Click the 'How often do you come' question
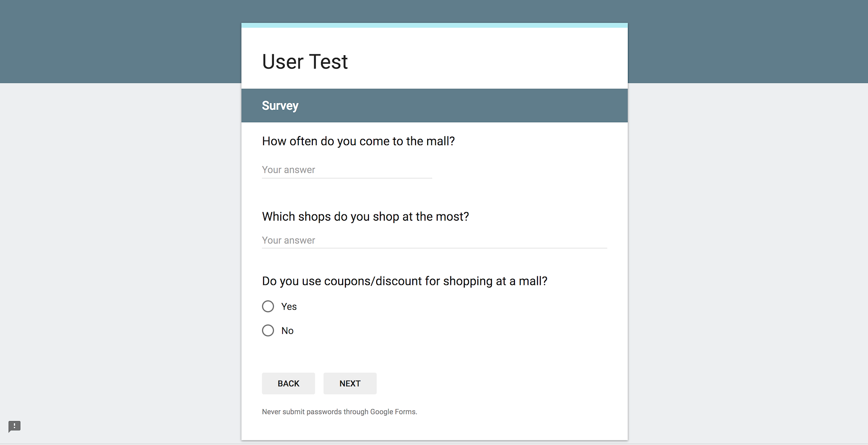Screen dimensions: 868x445 pos(359,141)
